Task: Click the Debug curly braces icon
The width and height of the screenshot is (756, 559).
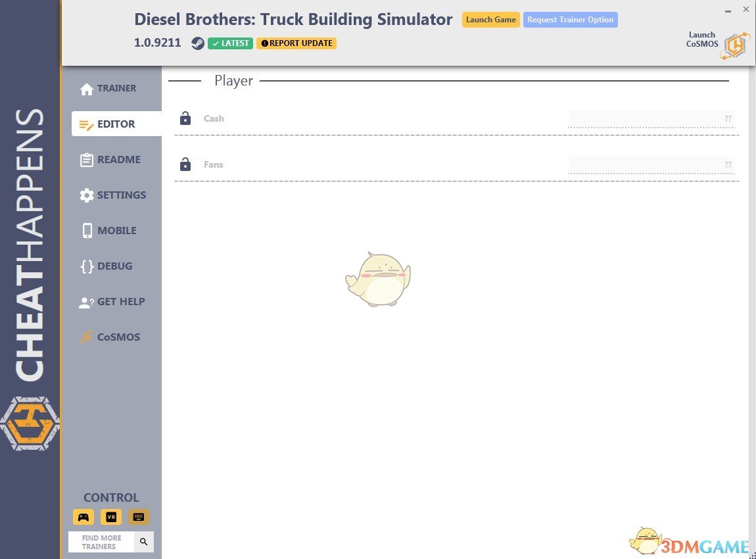Action: pyautogui.click(x=87, y=266)
